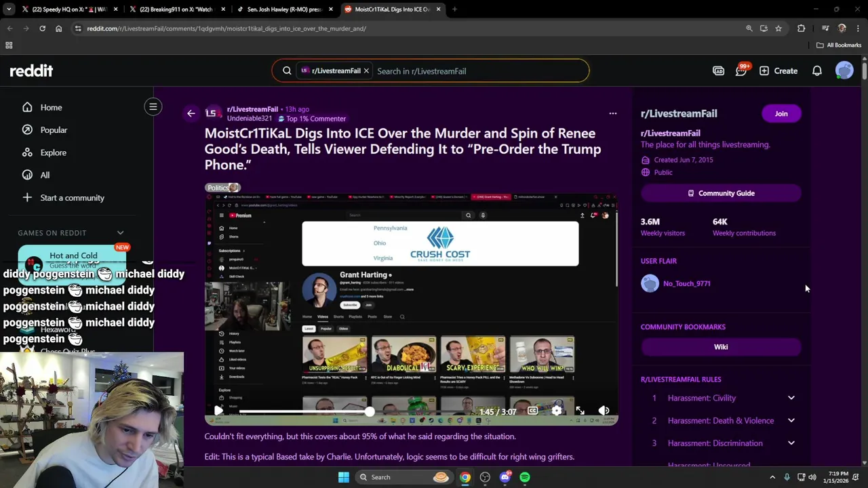
Task: Click the Windows taskbar Search box
Action: click(x=403, y=477)
